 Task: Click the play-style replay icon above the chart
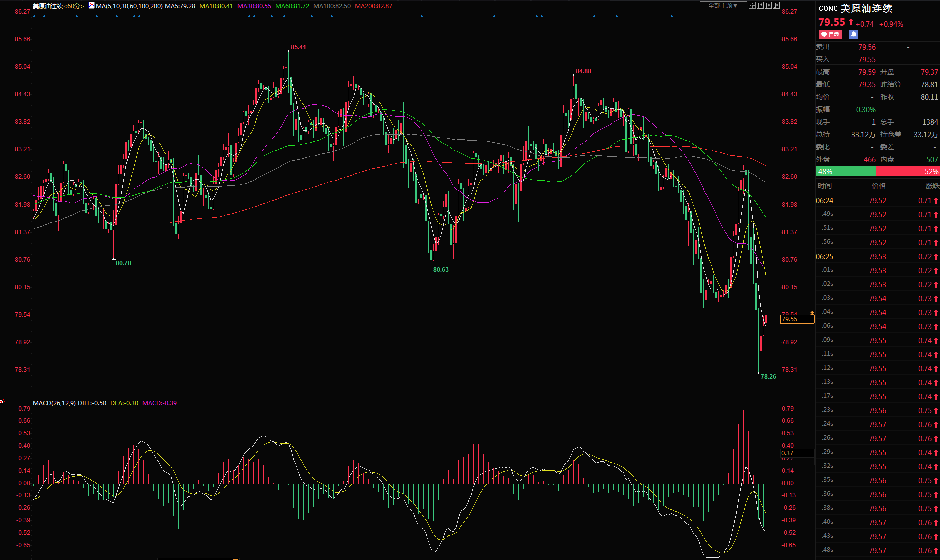click(768, 5)
